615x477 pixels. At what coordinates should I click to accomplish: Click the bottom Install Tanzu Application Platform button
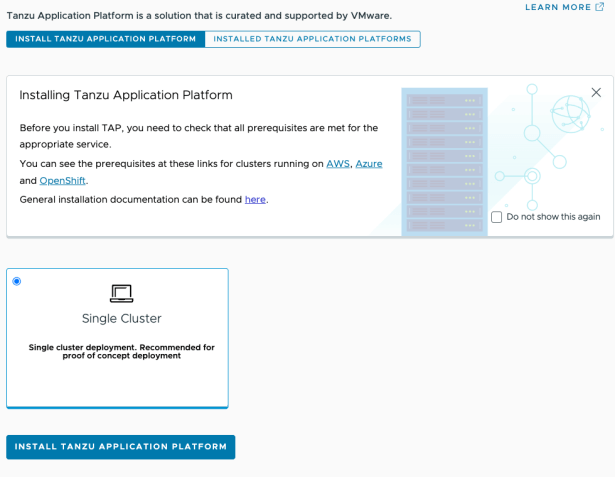121,447
